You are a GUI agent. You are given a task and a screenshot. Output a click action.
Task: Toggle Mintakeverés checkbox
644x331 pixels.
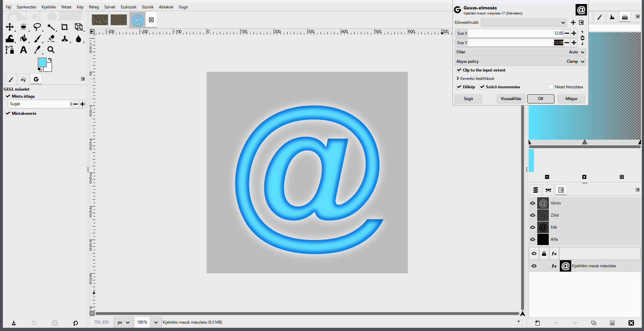coord(8,113)
